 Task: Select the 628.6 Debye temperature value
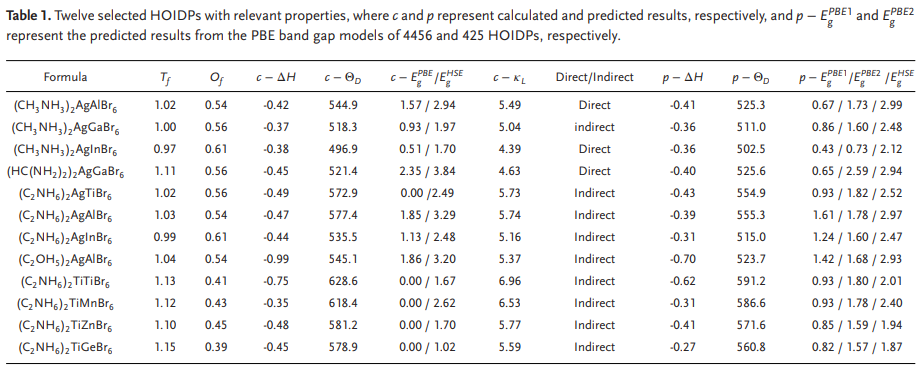tap(343, 281)
